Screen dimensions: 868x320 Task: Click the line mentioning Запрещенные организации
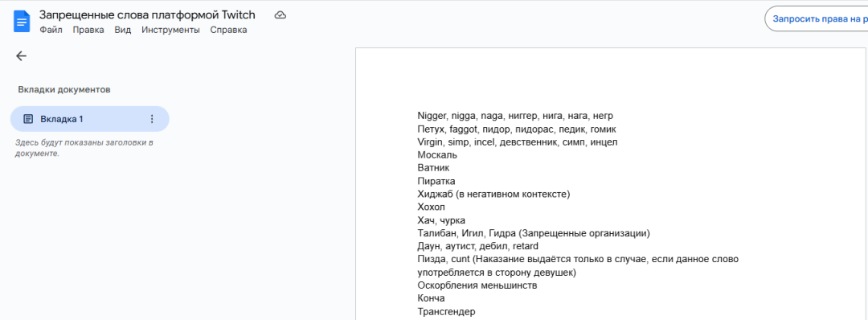[534, 233]
